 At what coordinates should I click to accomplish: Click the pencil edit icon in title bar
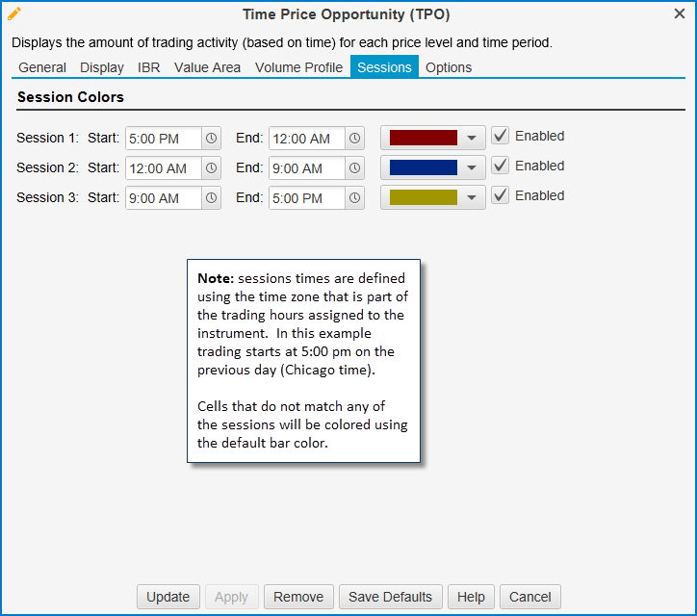tap(13, 13)
